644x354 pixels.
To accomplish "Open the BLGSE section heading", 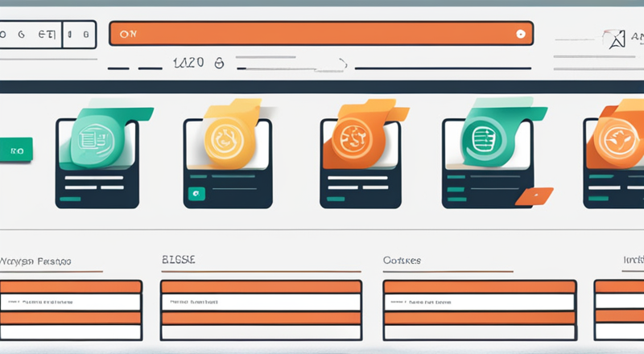I will 178,260.
